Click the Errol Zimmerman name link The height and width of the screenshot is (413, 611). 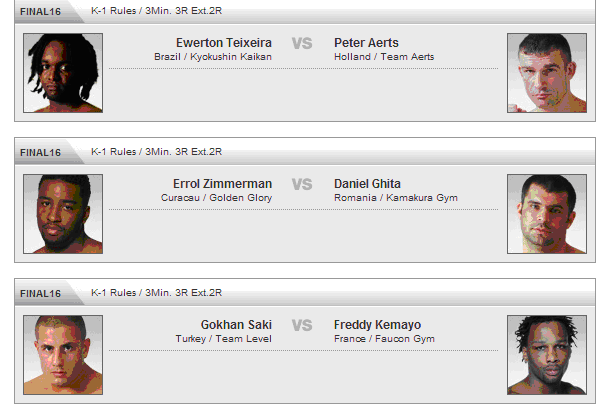[223, 184]
